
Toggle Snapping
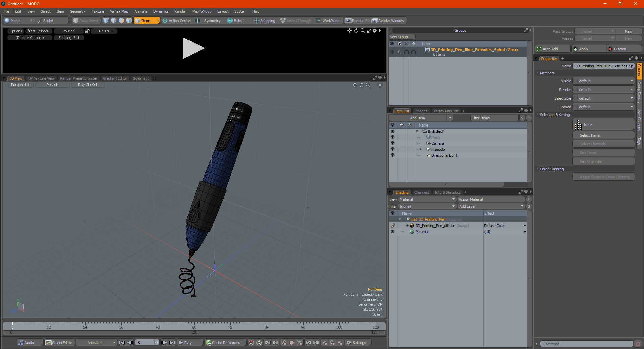coord(265,21)
